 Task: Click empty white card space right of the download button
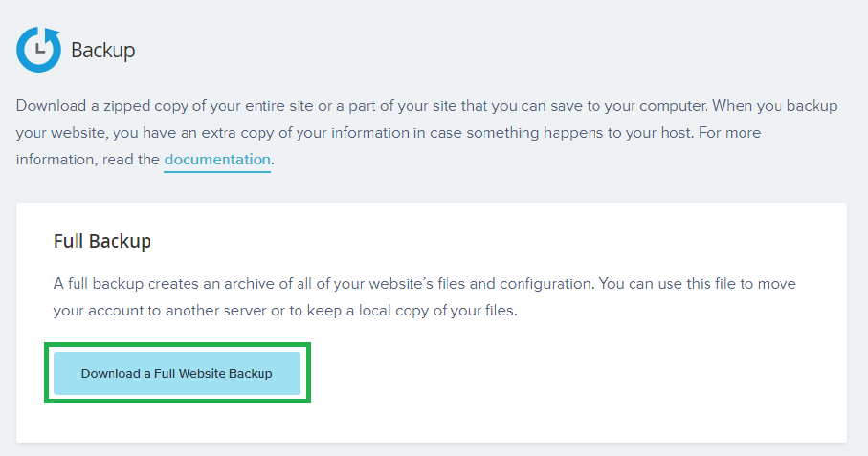574,373
